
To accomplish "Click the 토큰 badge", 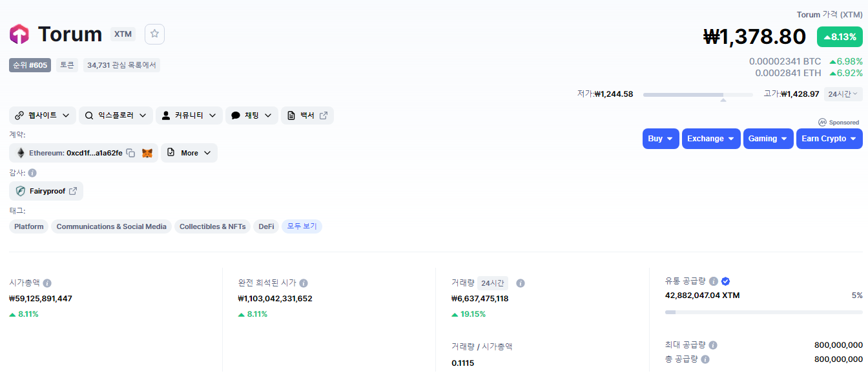I will (67, 65).
